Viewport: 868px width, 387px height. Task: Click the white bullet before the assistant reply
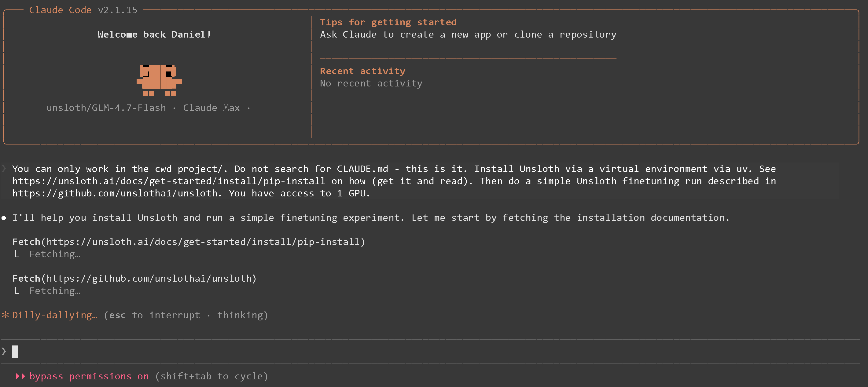pos(4,218)
